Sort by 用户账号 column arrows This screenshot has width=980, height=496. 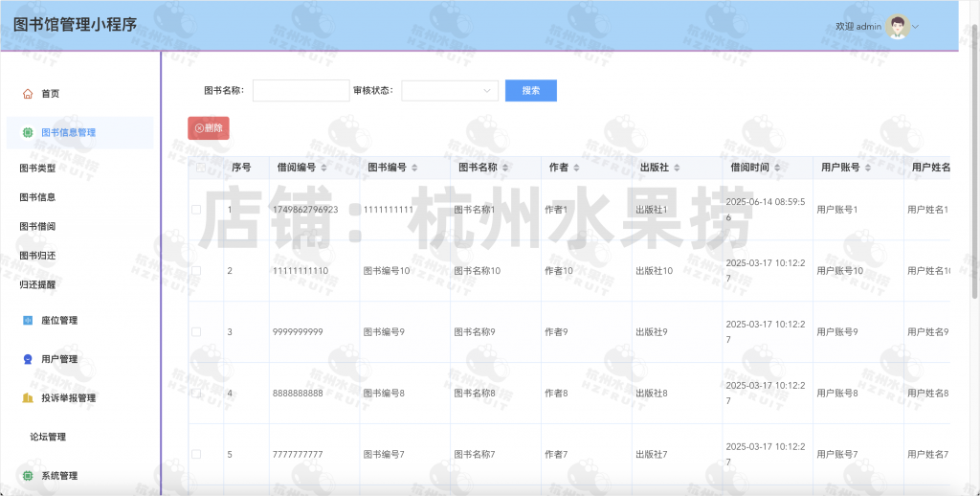coord(867,168)
